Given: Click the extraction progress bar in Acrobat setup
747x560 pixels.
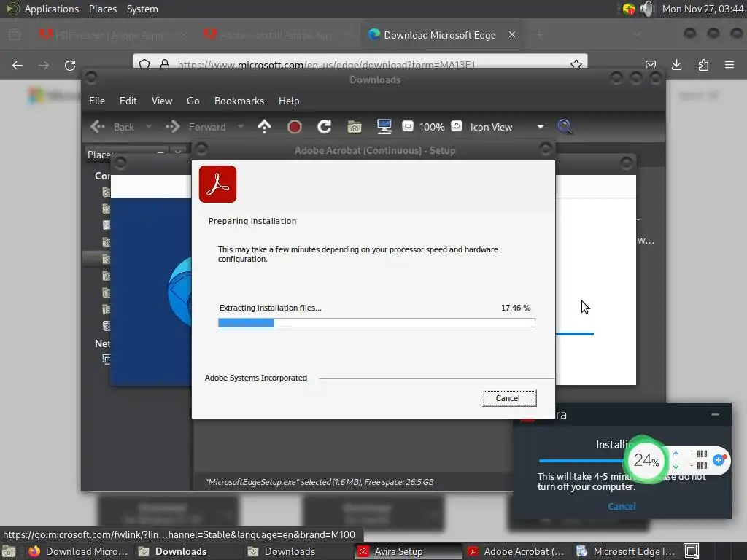Looking at the screenshot, I should click(376, 323).
